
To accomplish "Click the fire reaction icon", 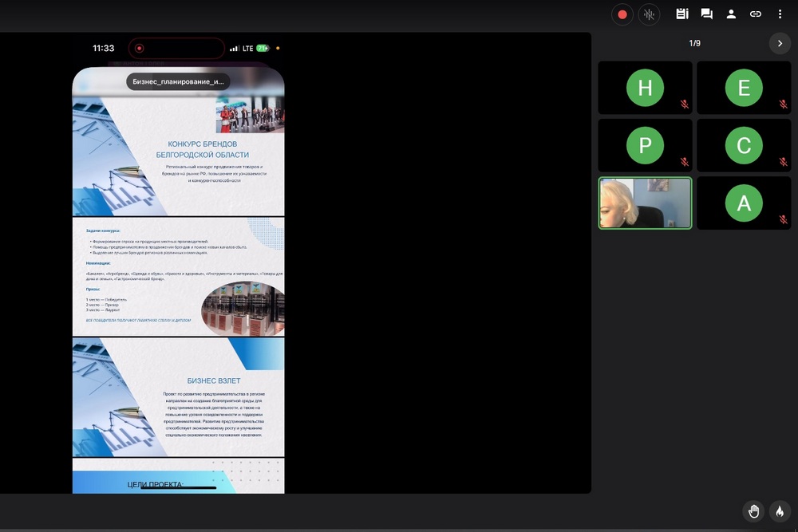I will tap(780, 511).
